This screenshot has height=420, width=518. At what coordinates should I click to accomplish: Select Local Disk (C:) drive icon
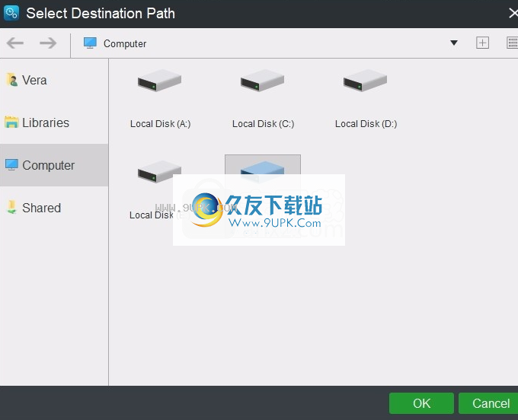click(262, 81)
